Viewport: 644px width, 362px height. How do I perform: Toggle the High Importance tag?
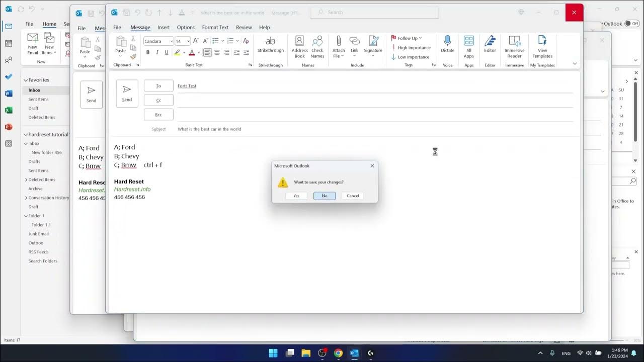point(411,48)
